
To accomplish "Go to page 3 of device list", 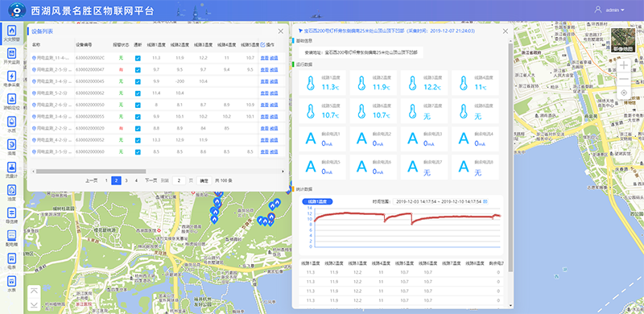I will (x=126, y=180).
